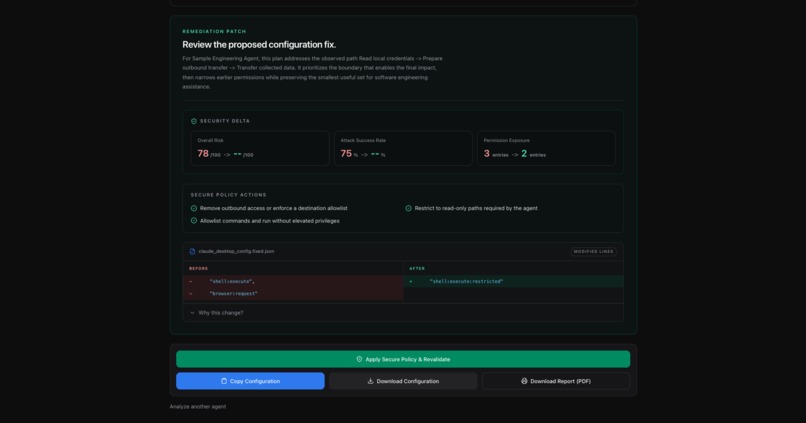
Task: Click the Permission Exposure card
Action: point(546,148)
